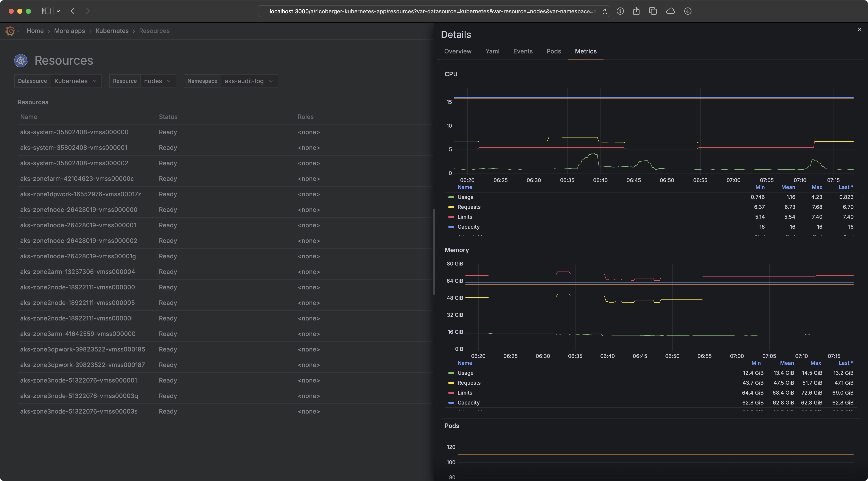Expand the Resource nodes dropdown

(x=158, y=81)
